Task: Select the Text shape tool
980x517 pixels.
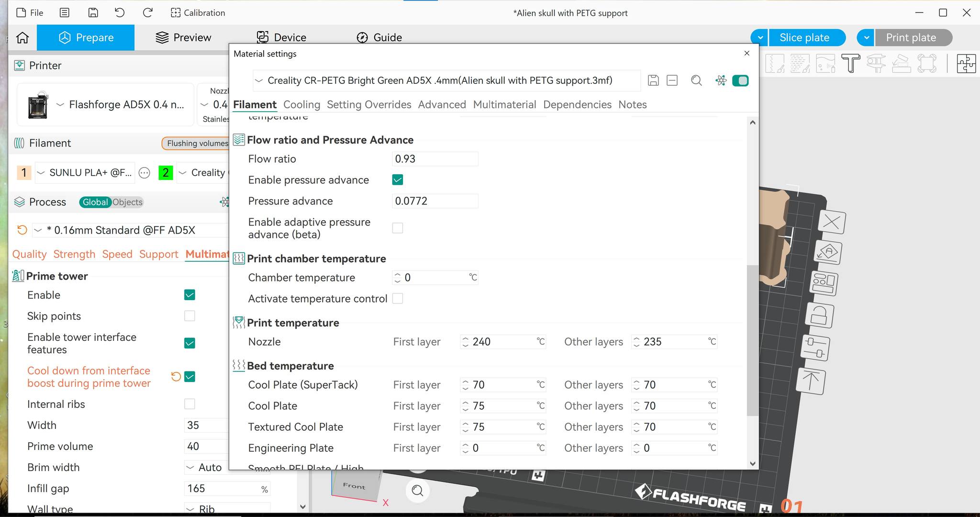Action: coord(851,64)
